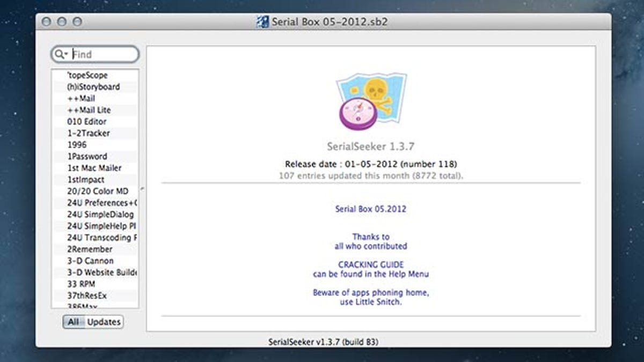Viewport: 644px width, 362px height.
Task: Select the 1996 entry
Action: tap(94, 145)
